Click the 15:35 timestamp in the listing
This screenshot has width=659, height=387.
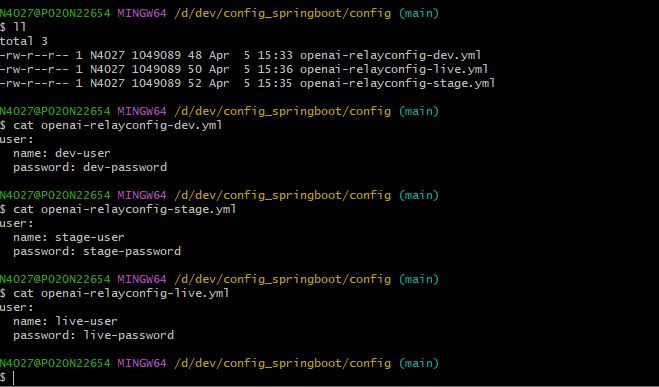tap(275, 83)
